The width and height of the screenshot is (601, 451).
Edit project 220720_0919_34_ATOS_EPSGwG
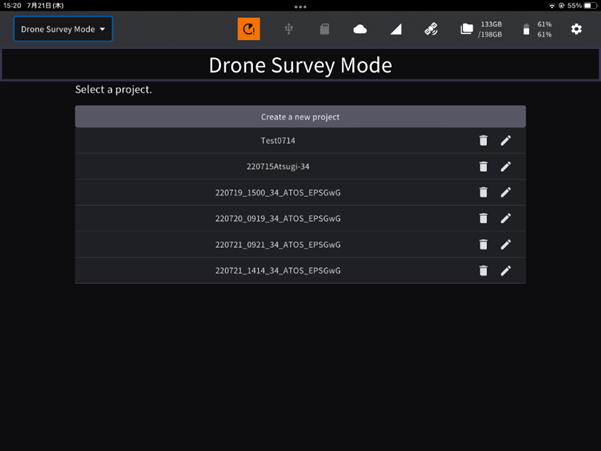[506, 218]
